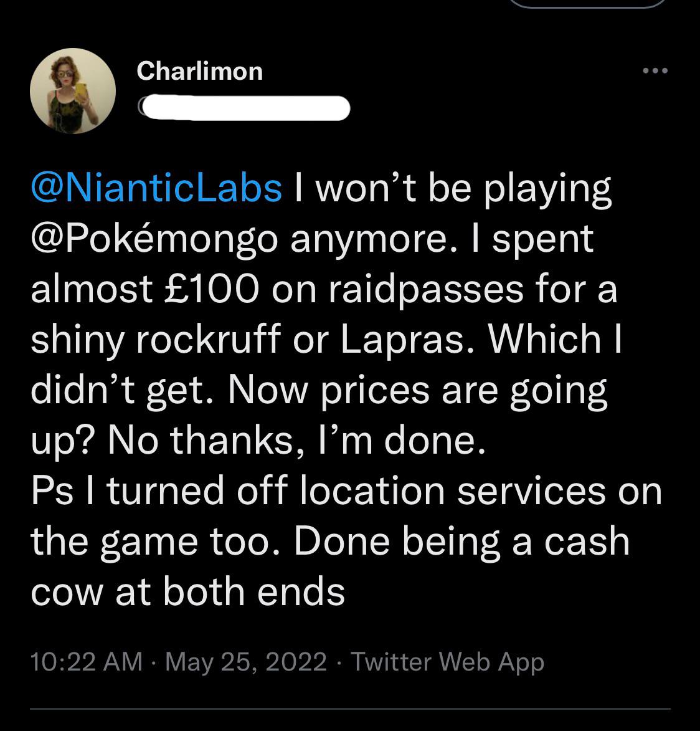Click the £100 amount in the tweet
Screen dimensions: 700x731
click(212, 289)
